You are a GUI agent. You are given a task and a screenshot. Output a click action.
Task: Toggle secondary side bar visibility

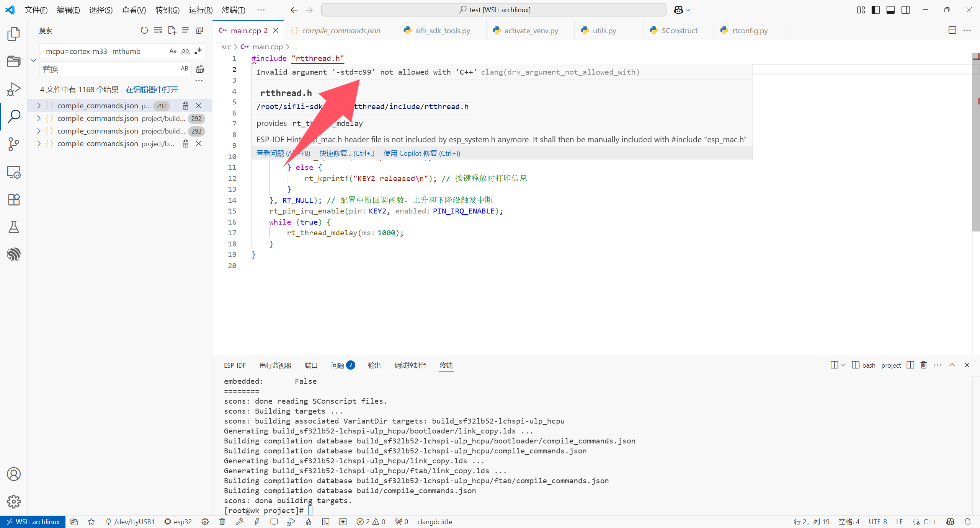click(x=905, y=10)
